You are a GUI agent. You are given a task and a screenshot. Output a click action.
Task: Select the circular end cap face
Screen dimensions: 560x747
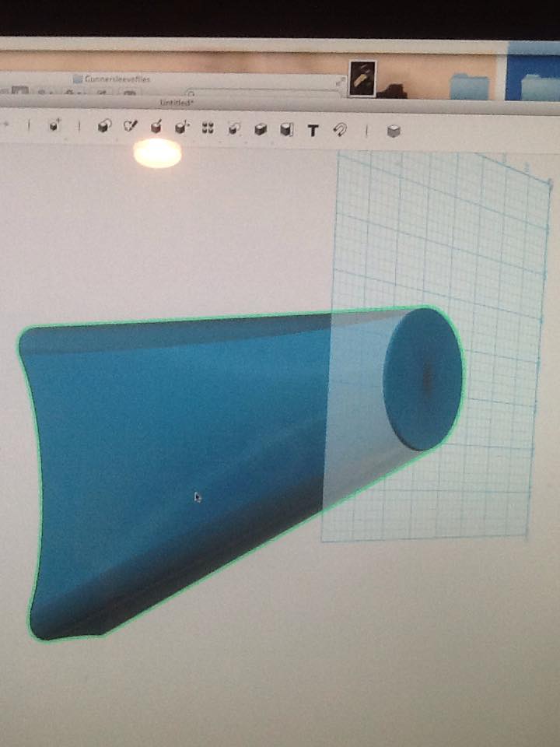point(423,379)
